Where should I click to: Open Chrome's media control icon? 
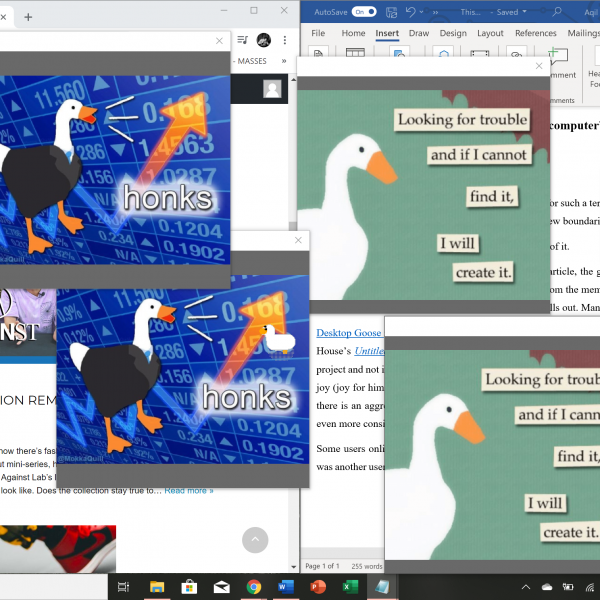tap(243, 40)
